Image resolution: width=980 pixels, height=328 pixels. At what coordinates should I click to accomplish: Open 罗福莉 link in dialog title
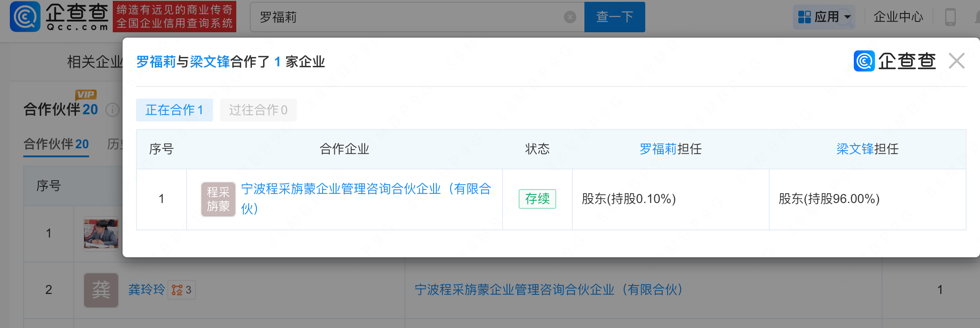pyautogui.click(x=156, y=62)
